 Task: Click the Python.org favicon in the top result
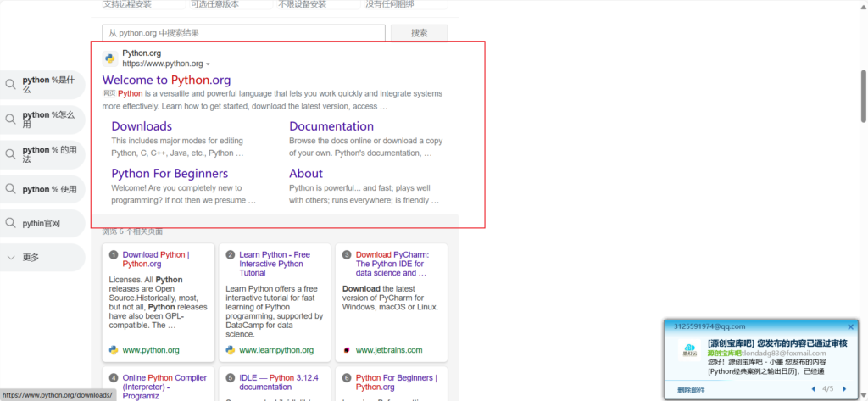[110, 58]
